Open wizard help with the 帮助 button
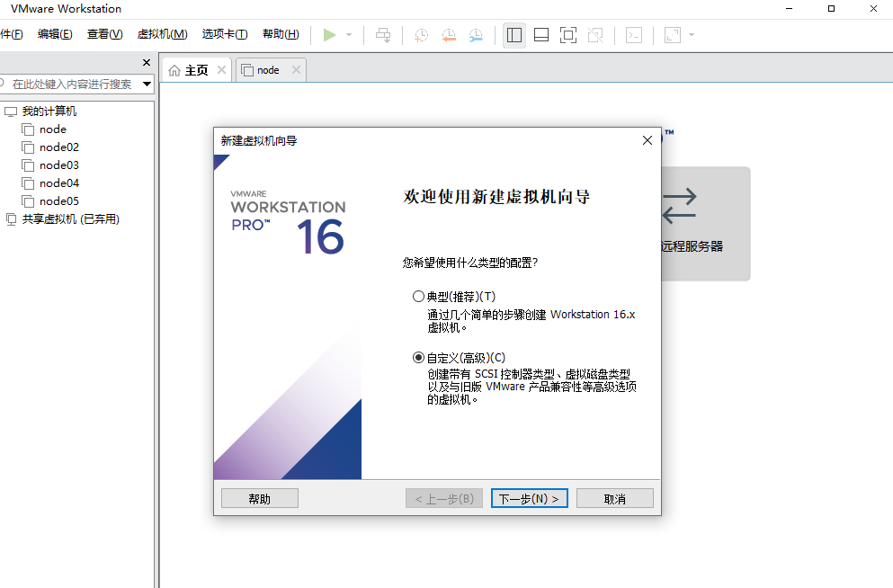 point(259,497)
